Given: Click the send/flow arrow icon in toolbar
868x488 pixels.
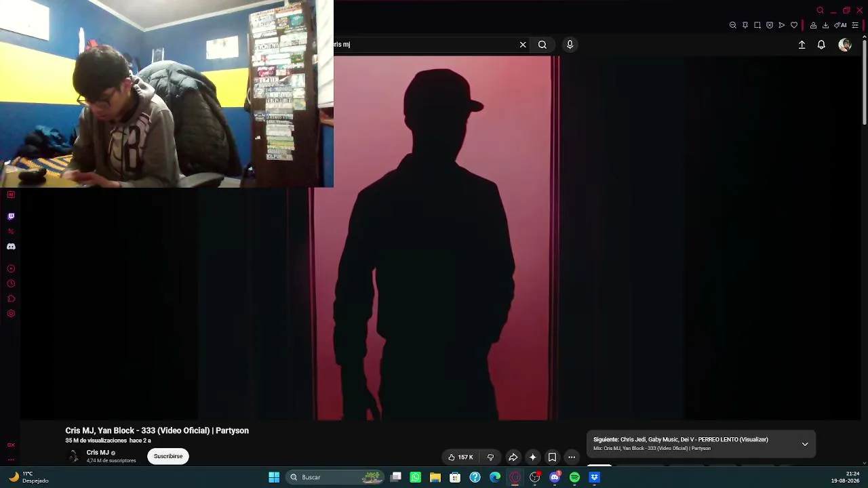Looking at the screenshot, I should pos(781,25).
